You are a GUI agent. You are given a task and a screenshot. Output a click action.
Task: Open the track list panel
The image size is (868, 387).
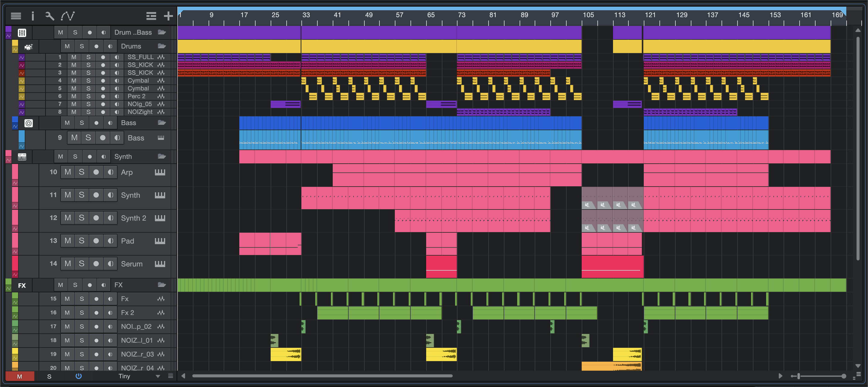(16, 15)
